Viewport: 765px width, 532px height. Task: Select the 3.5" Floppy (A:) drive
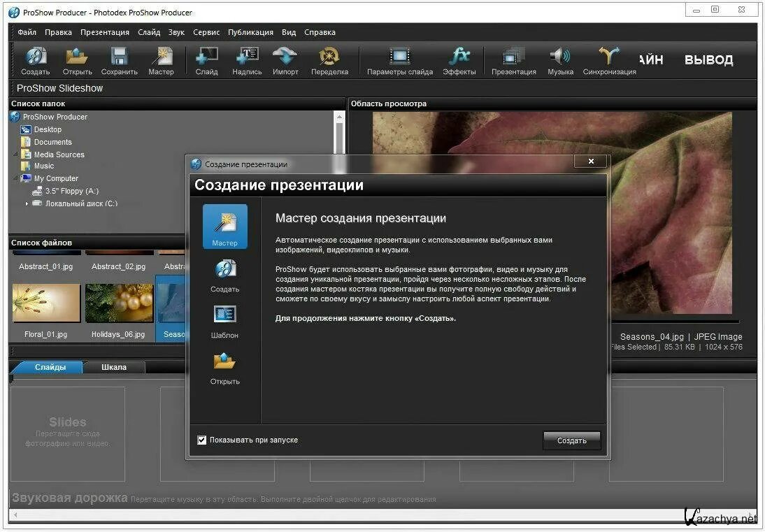72,191
